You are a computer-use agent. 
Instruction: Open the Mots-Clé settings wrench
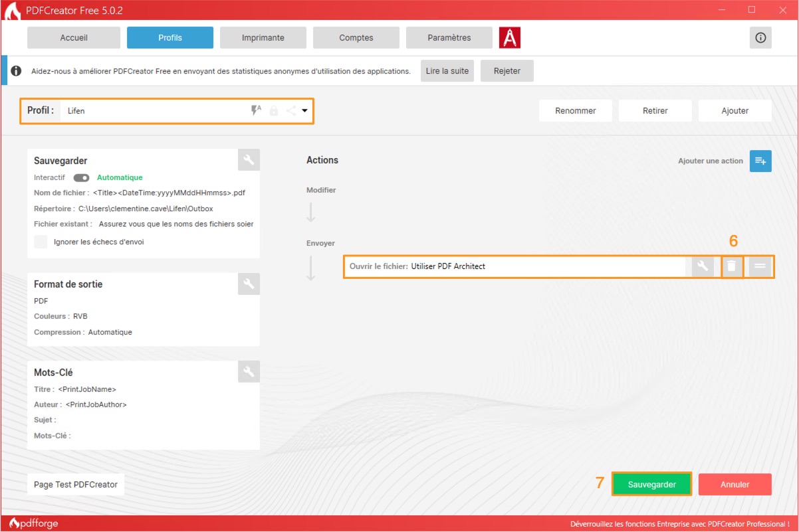tap(249, 372)
